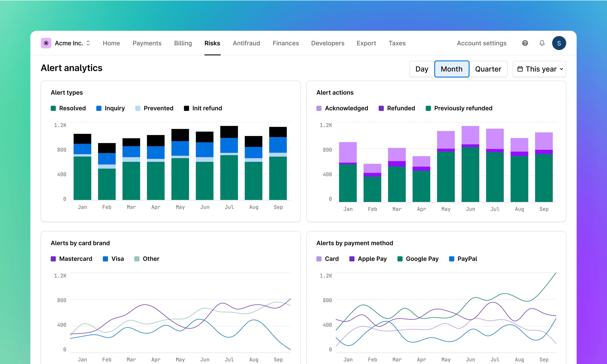Toggle PayPal in Alerts by payment method legend
Image resolution: width=607 pixels, height=364 pixels.
463,259
